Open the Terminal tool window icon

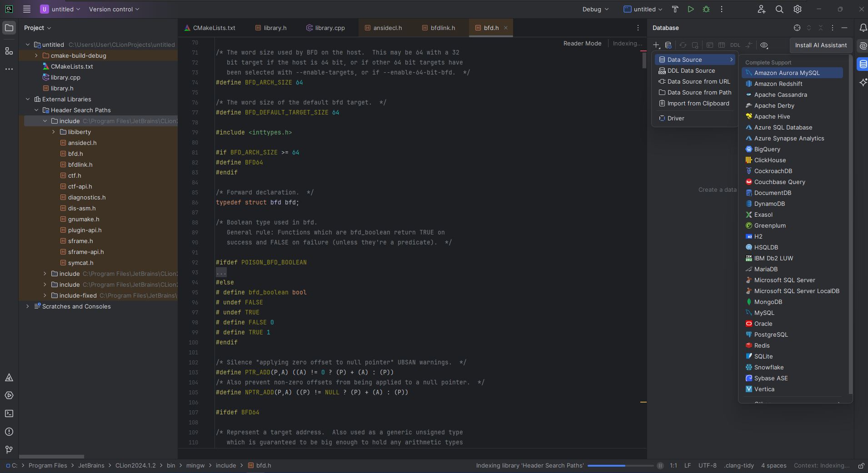click(9, 413)
